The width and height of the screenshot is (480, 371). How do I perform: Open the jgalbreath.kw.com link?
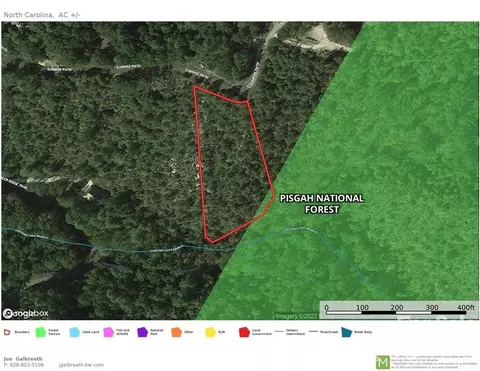pos(81,365)
